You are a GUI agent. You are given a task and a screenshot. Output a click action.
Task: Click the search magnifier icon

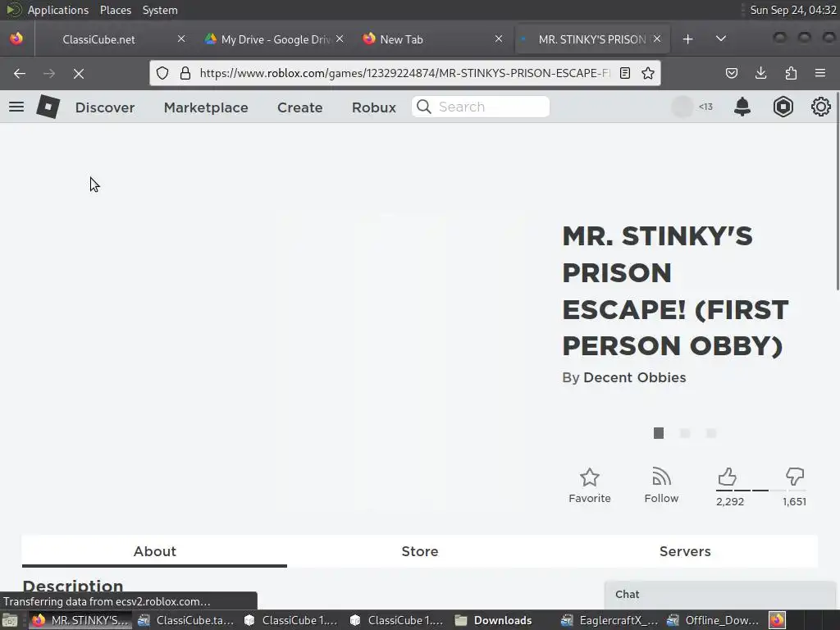tap(424, 107)
